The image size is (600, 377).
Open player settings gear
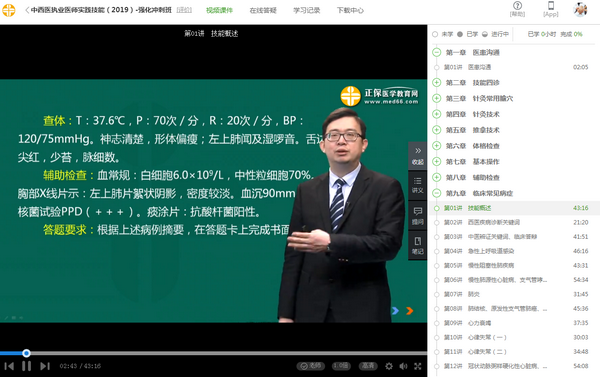point(389,366)
